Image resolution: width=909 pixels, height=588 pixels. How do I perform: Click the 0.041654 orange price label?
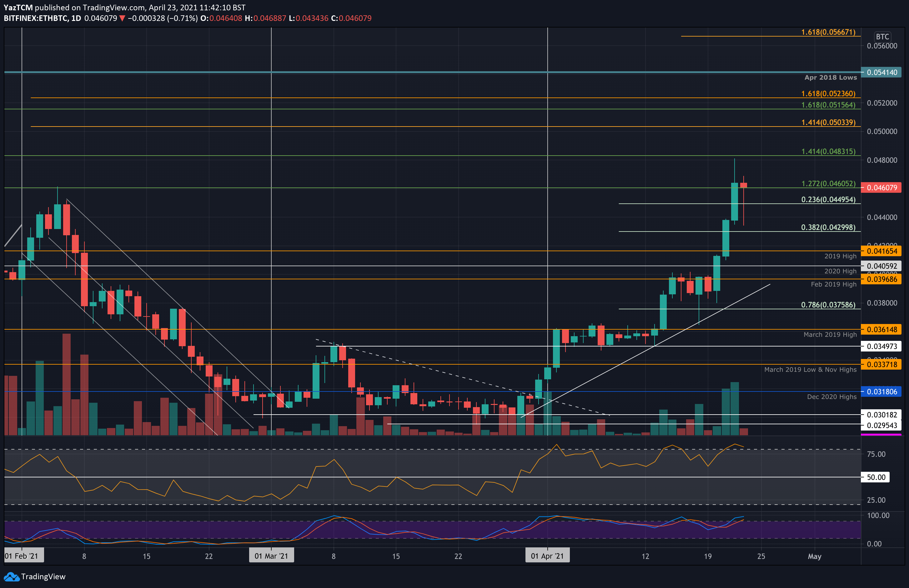[x=881, y=251]
